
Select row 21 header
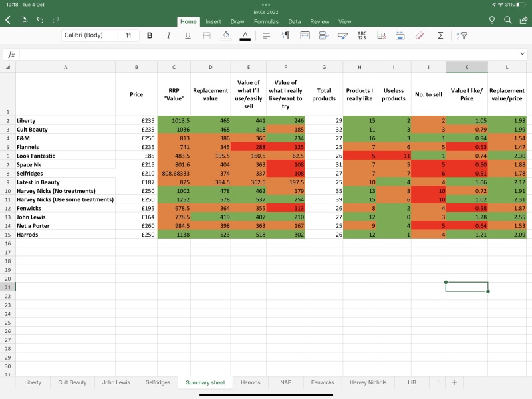click(8, 287)
